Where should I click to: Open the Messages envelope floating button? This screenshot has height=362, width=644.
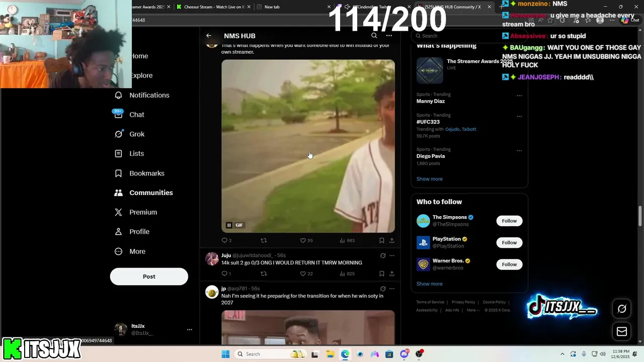click(622, 331)
